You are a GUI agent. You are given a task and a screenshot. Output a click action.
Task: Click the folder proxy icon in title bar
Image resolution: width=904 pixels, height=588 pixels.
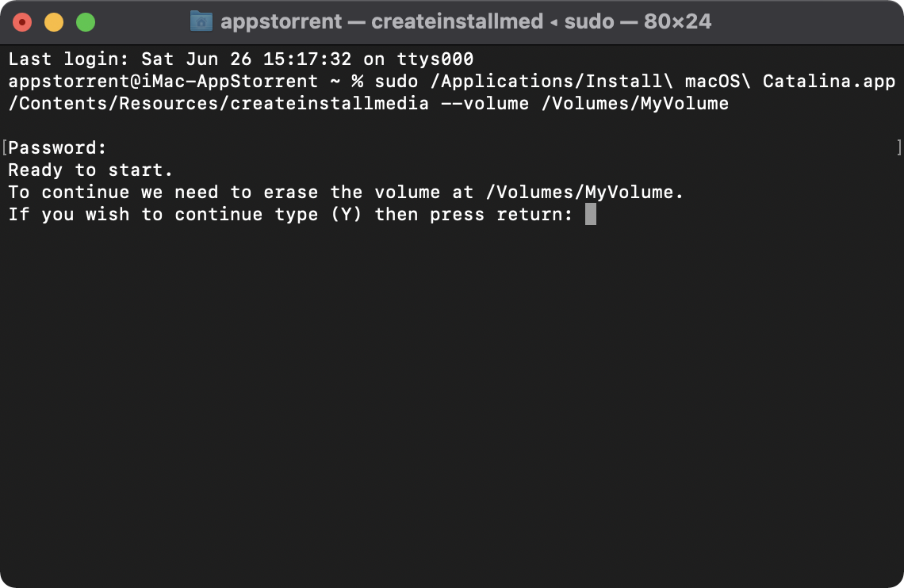(201, 21)
